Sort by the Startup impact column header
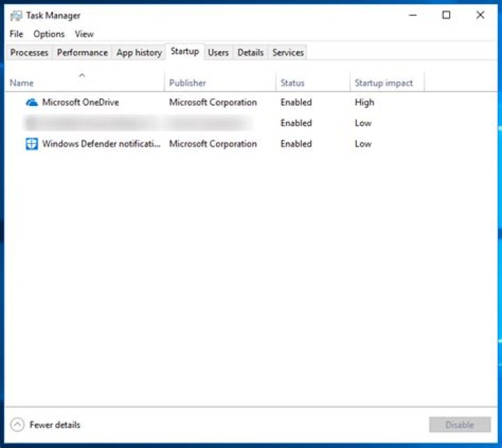The height and width of the screenshot is (448, 502). [387, 82]
